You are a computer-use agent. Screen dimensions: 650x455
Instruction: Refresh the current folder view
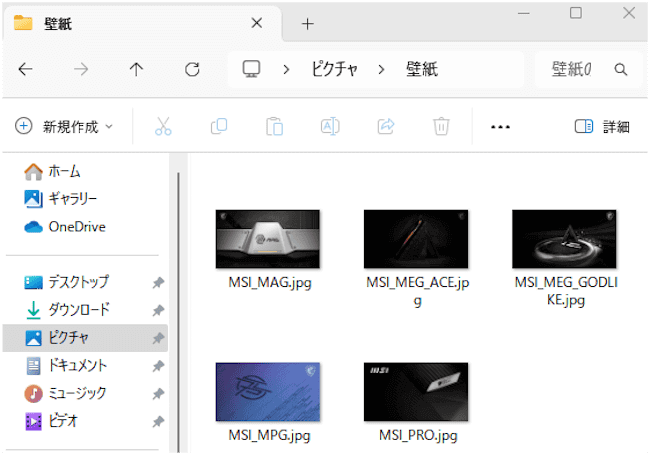point(192,69)
